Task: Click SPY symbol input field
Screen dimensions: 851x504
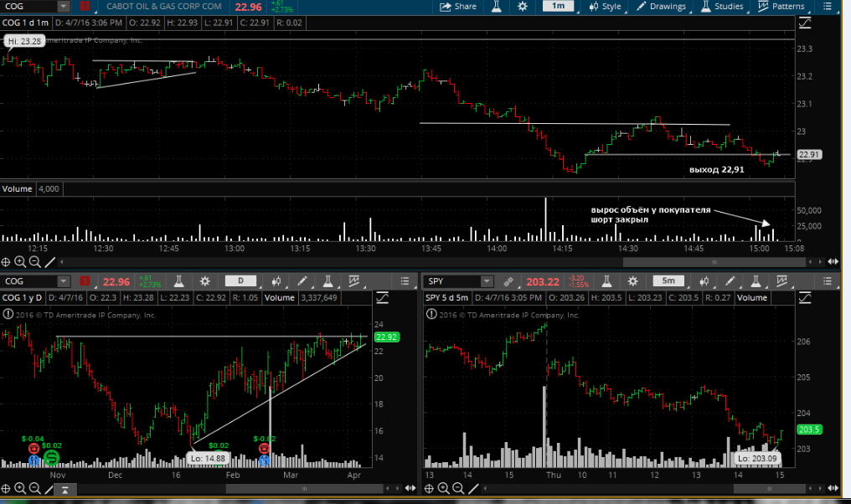Action: pyautogui.click(x=452, y=281)
